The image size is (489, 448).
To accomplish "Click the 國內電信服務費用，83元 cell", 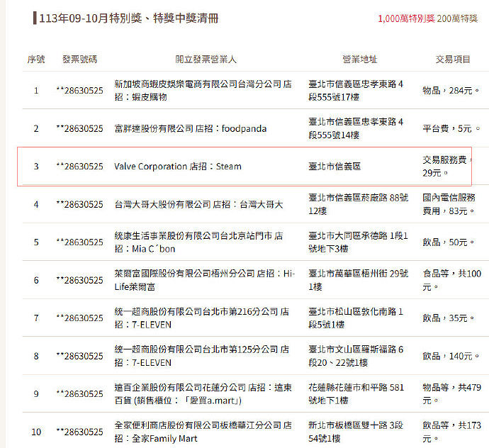I will [x=449, y=204].
